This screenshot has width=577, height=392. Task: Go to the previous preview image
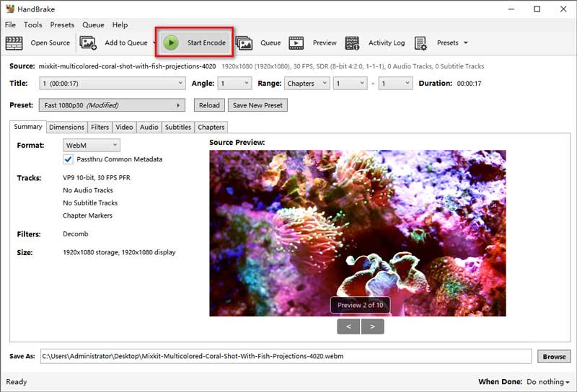point(348,326)
